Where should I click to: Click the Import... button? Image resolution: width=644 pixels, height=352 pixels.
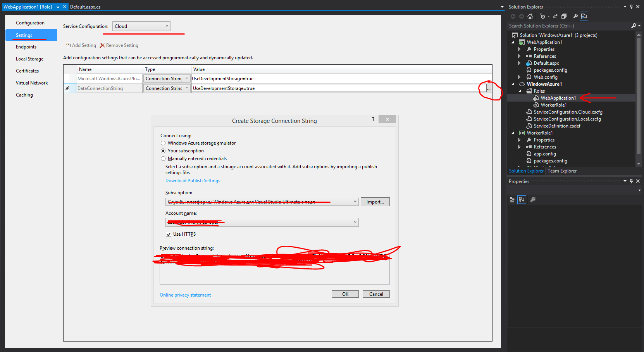[375, 202]
